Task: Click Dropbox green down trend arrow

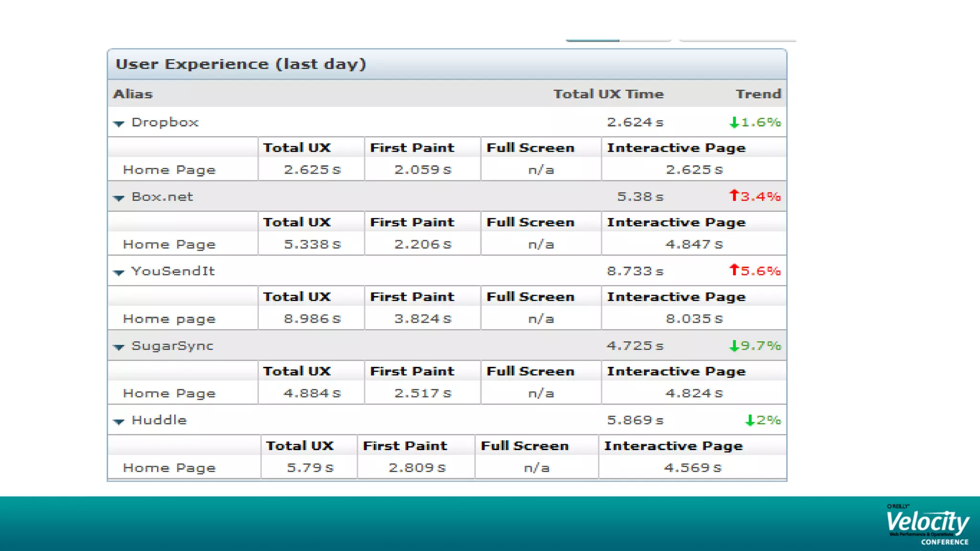Action: click(734, 122)
